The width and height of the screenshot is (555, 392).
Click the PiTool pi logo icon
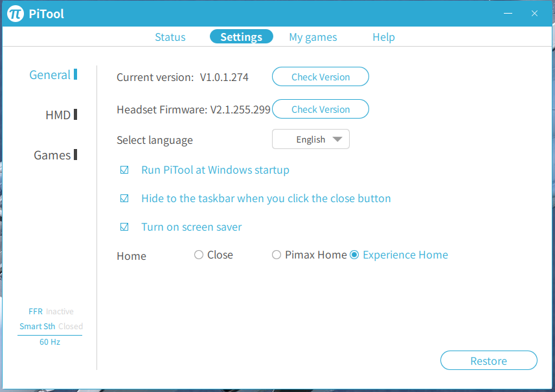16,14
